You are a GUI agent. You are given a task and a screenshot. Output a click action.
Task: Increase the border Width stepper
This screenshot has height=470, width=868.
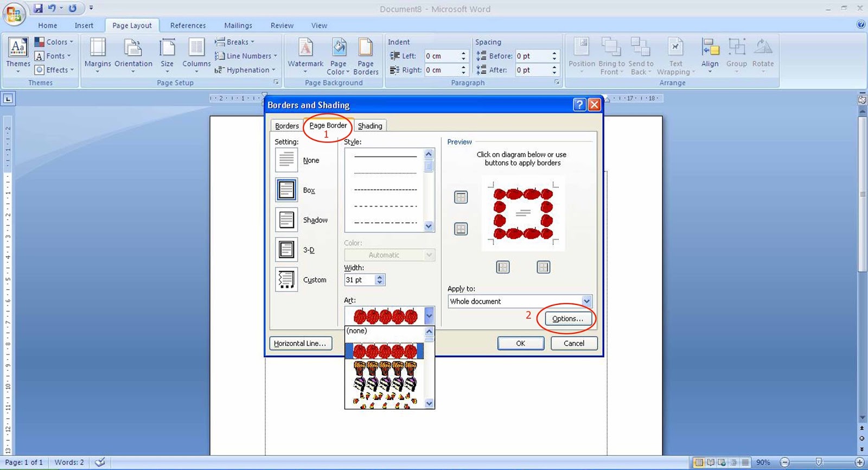pos(380,277)
